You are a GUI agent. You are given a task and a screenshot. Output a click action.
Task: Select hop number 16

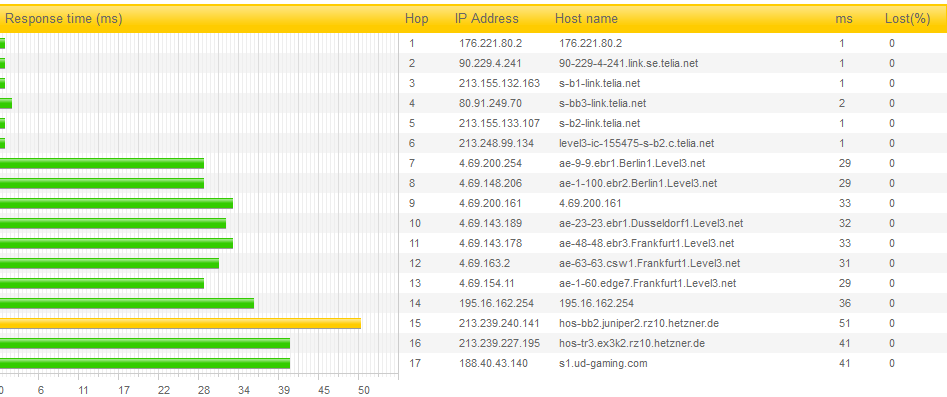[x=414, y=343]
